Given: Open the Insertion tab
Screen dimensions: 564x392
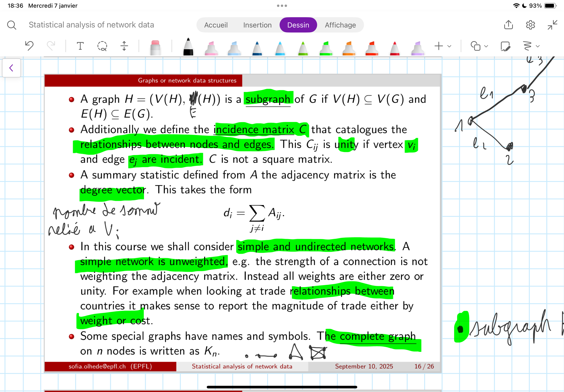Looking at the screenshot, I should pyautogui.click(x=257, y=25).
